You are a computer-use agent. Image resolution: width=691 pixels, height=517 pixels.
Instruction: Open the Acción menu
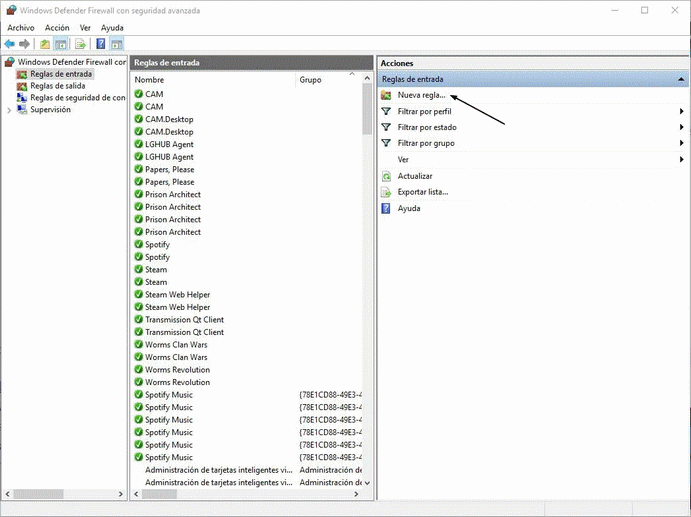coord(57,28)
